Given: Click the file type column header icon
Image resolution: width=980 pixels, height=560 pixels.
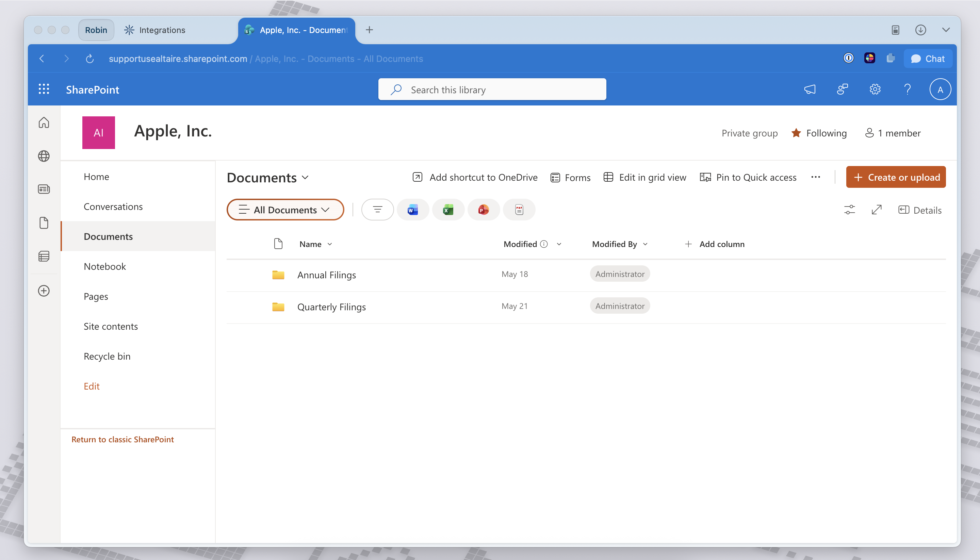Looking at the screenshot, I should point(278,244).
